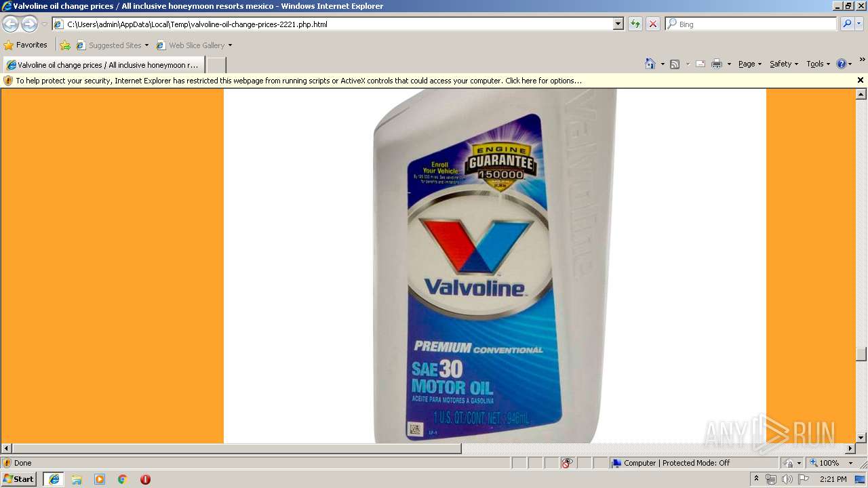The width and height of the screenshot is (868, 488).
Task: Select the Valvoline oil change prices tab
Action: point(103,65)
